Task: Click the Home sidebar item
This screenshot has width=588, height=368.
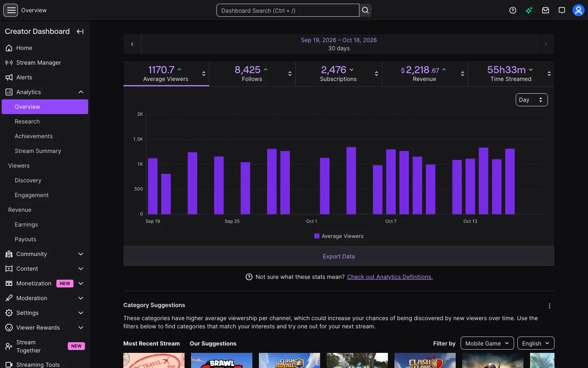Action: (x=45, y=48)
